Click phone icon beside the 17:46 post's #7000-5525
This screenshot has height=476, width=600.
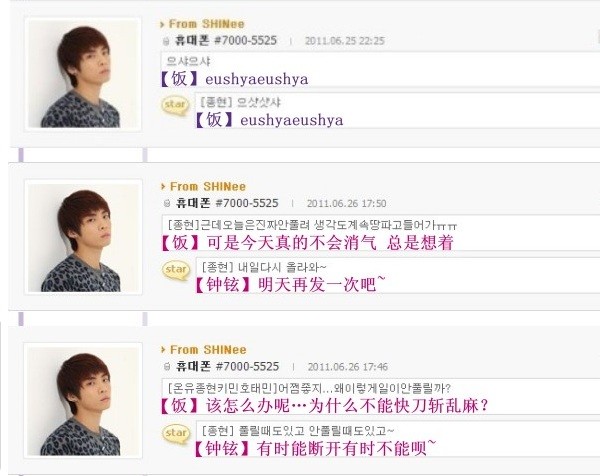coord(167,367)
